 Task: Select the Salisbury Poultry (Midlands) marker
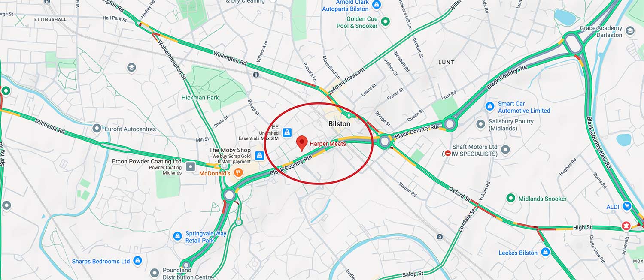[480, 124]
